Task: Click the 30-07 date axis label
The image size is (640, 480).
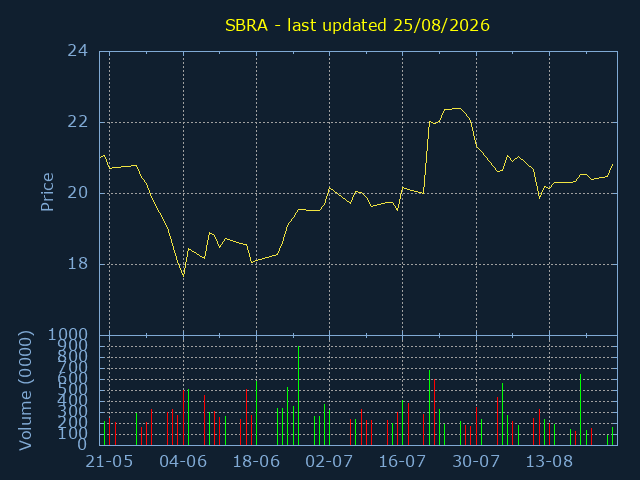Action: (x=476, y=462)
